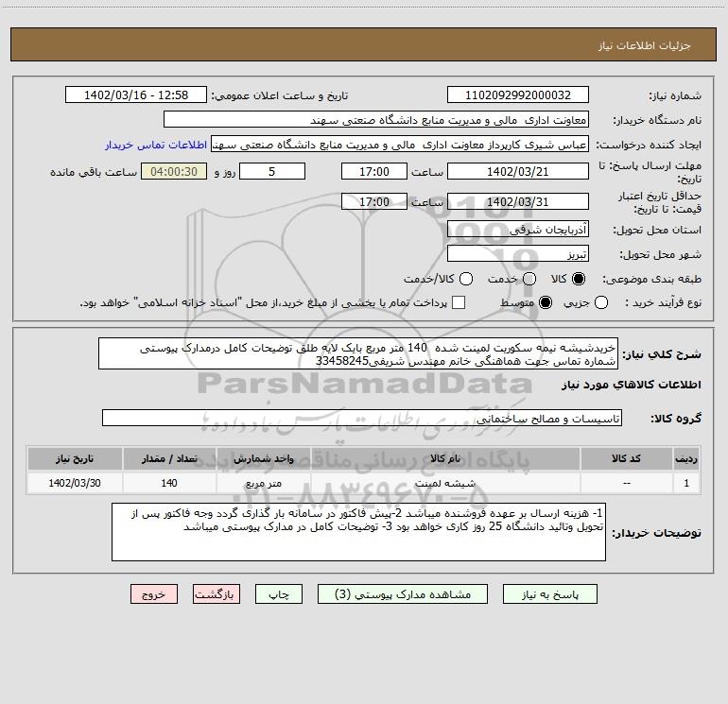Click column header کد کالا
The image size is (728, 704).
(x=626, y=459)
